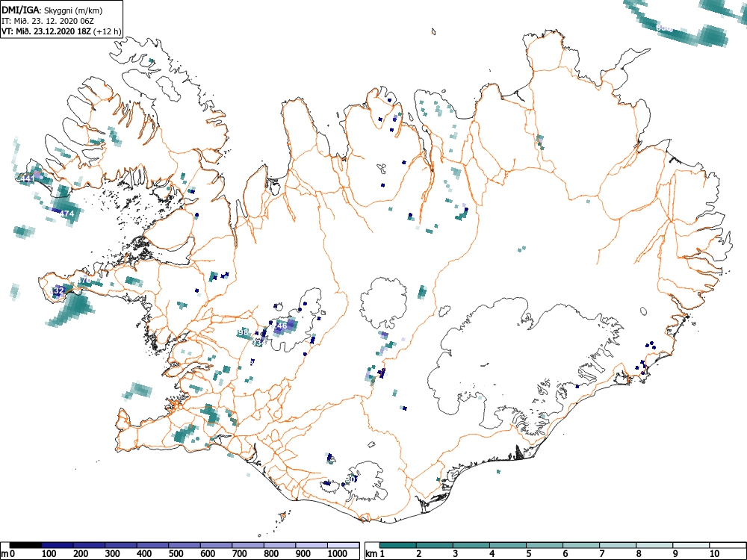Click the '474' visibility value on the map
This screenshot has height=560, width=747.
(x=67, y=214)
